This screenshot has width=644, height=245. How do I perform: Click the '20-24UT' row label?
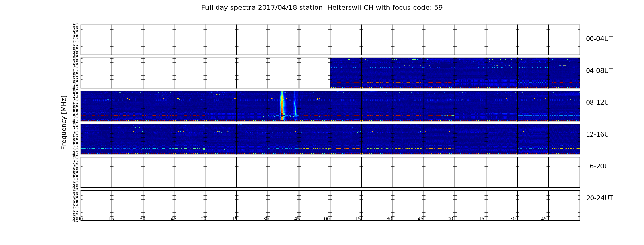(x=600, y=198)
